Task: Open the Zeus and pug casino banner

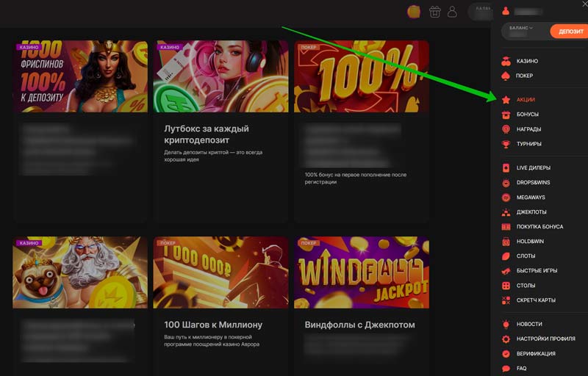Action: (x=80, y=272)
